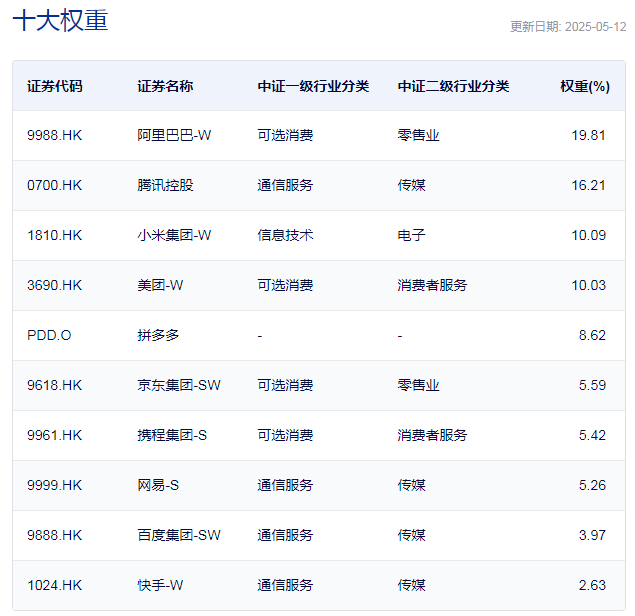Open the 快手-W security name
This screenshot has width=635, height=616.
[x=161, y=585]
